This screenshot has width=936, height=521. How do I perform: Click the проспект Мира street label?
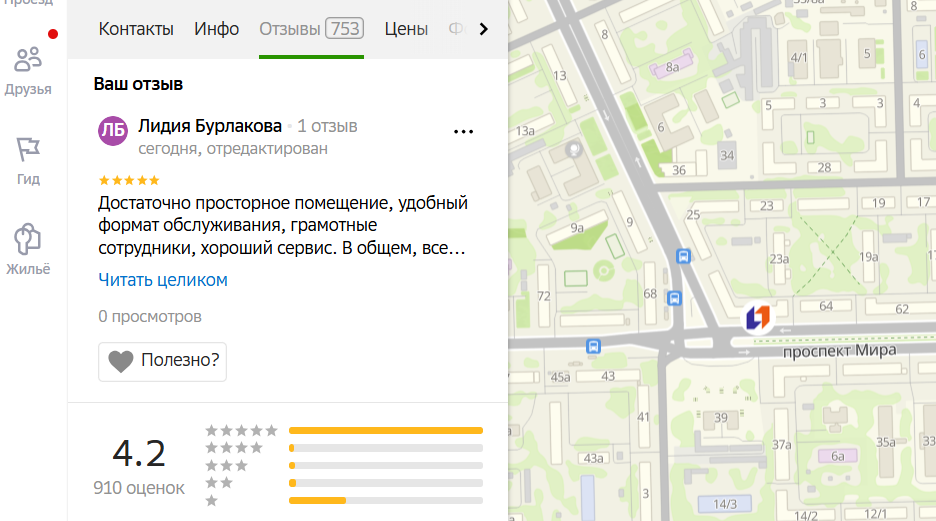point(839,351)
